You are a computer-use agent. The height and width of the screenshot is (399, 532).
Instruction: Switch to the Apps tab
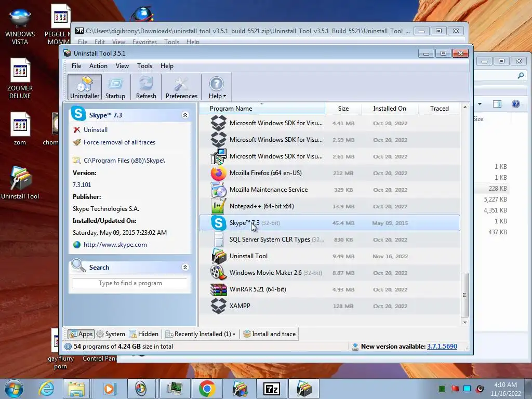(x=81, y=334)
